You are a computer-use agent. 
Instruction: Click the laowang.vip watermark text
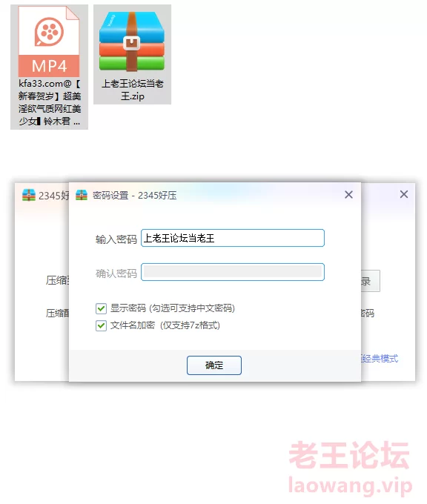350,485
